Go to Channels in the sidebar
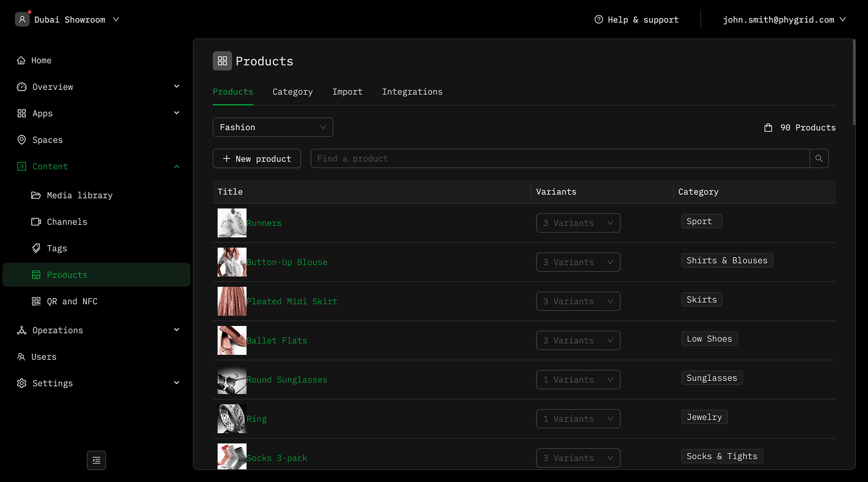Viewport: 868px width, 482px height. (67, 222)
